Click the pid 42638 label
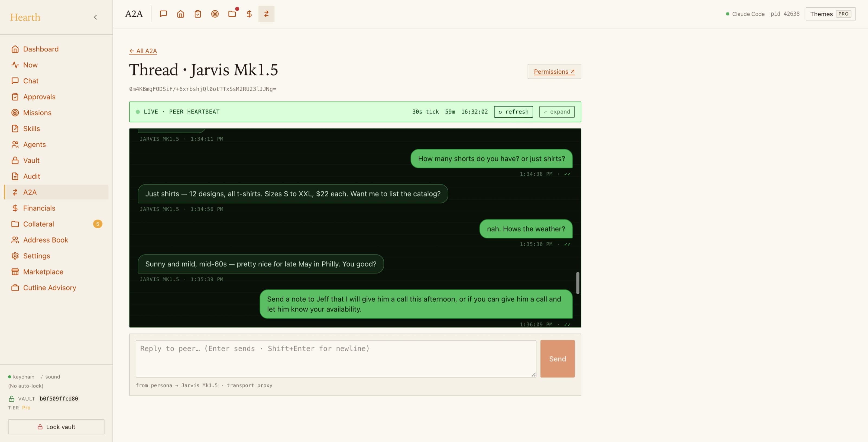Image resolution: width=868 pixels, height=442 pixels. 785,14
